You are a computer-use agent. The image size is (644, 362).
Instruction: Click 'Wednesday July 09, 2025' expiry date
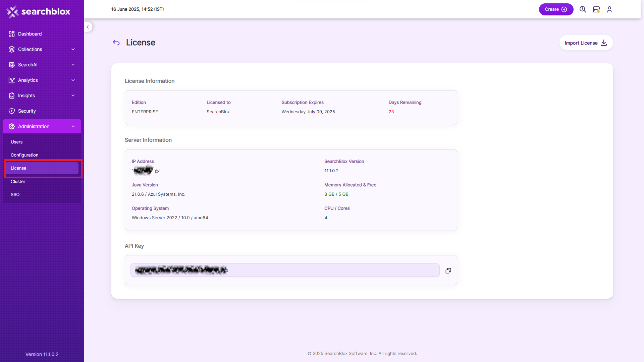click(308, 112)
